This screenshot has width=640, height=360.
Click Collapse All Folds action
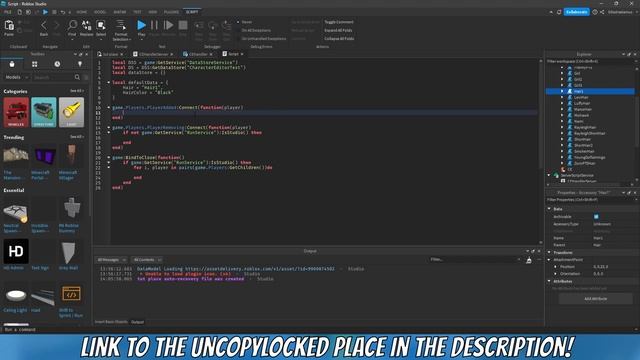click(339, 39)
